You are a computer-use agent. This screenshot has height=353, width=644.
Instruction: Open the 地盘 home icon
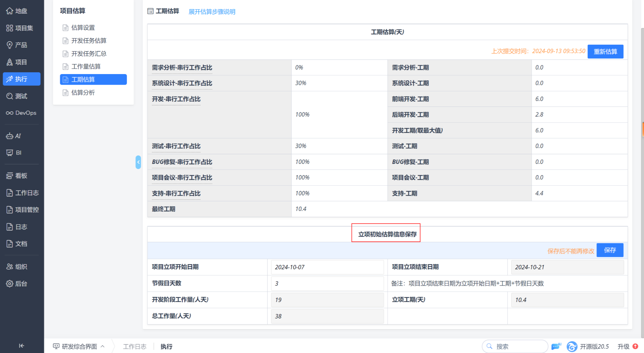click(9, 11)
